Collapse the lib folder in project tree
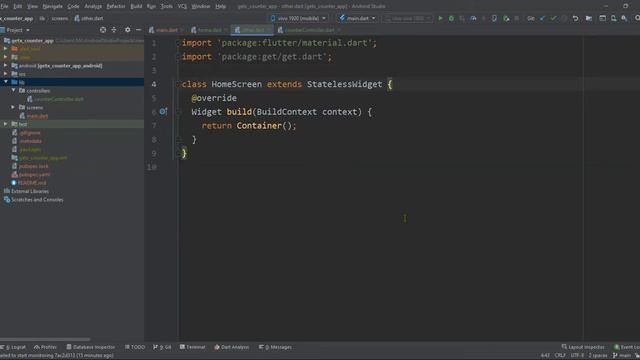This screenshot has width=640, height=360. point(6,82)
